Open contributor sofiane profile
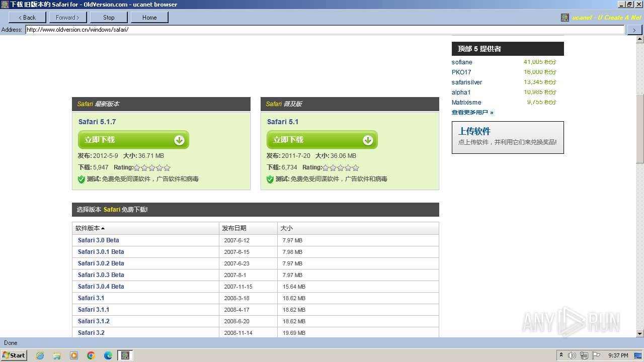 (462, 62)
